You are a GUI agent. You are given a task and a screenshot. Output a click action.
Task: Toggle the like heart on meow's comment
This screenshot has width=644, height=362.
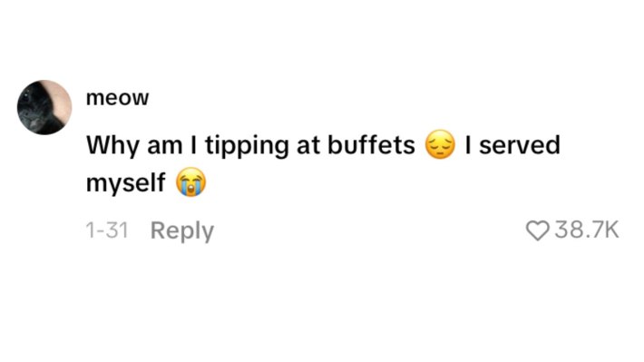(x=537, y=230)
